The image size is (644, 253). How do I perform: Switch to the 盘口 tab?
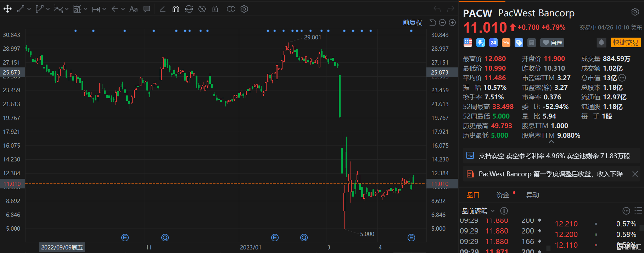pyautogui.click(x=473, y=195)
